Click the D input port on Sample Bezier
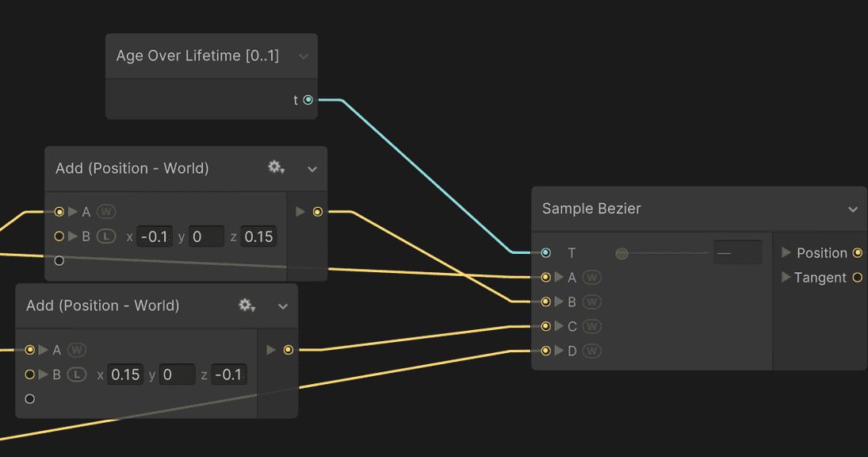Image resolution: width=868 pixels, height=457 pixels. (x=545, y=351)
